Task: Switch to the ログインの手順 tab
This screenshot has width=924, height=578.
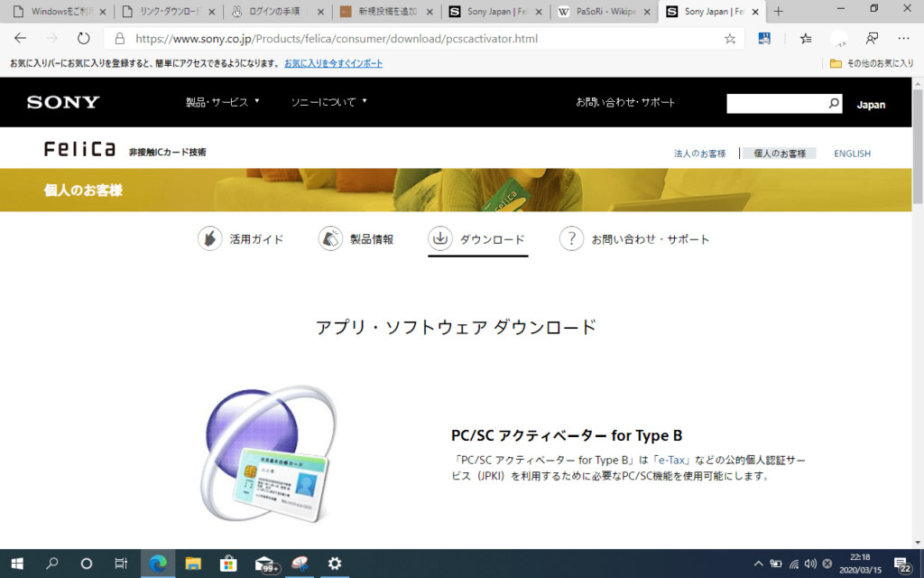Action: [x=277, y=12]
